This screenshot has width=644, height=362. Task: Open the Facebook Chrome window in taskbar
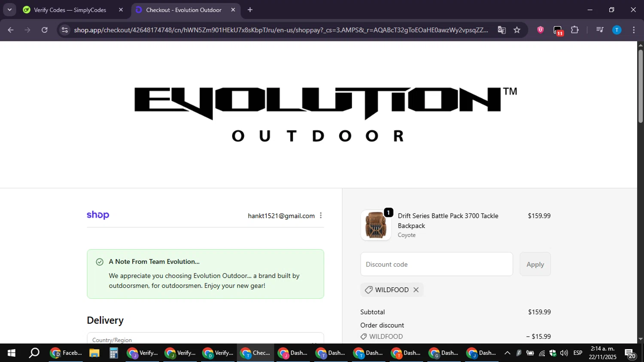point(66,353)
